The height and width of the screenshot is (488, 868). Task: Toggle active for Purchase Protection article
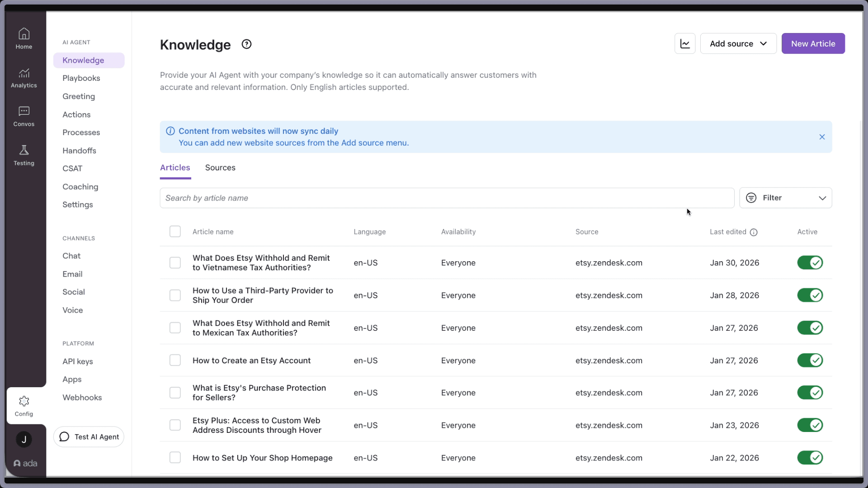pyautogui.click(x=810, y=393)
